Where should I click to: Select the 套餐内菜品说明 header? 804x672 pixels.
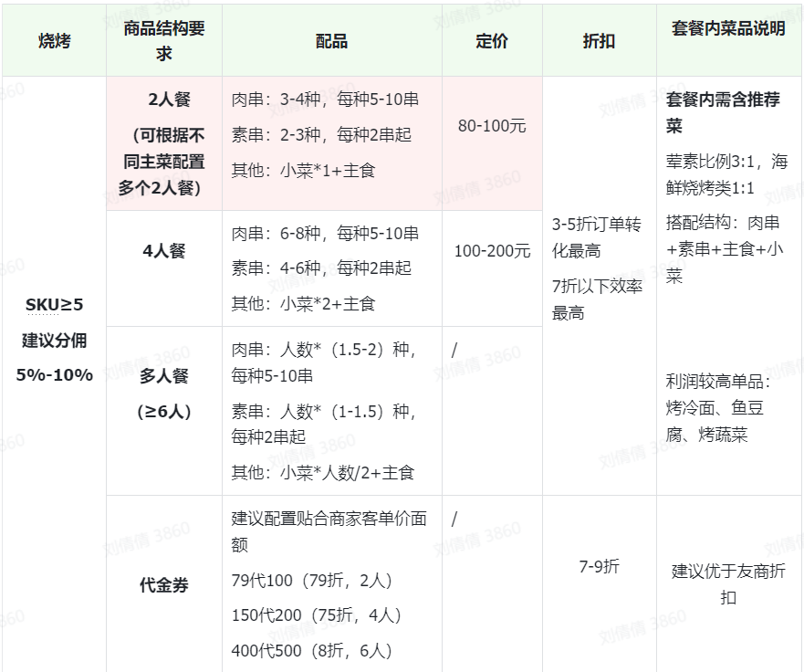727,28
